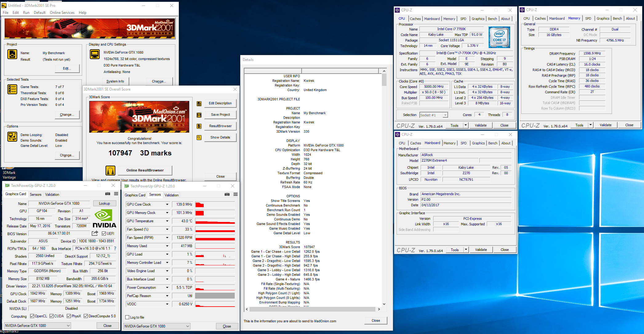
Task: Open the Online Services menu
Action: [62, 13]
